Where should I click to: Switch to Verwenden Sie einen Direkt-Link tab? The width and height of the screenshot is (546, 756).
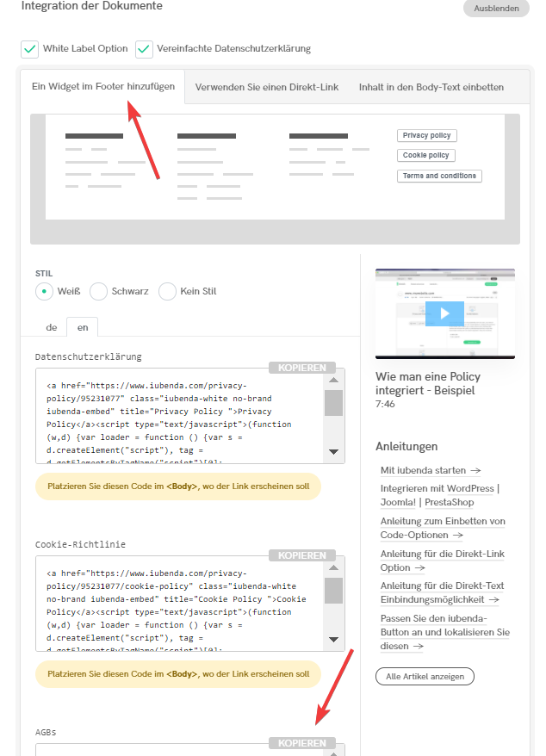[x=267, y=87]
